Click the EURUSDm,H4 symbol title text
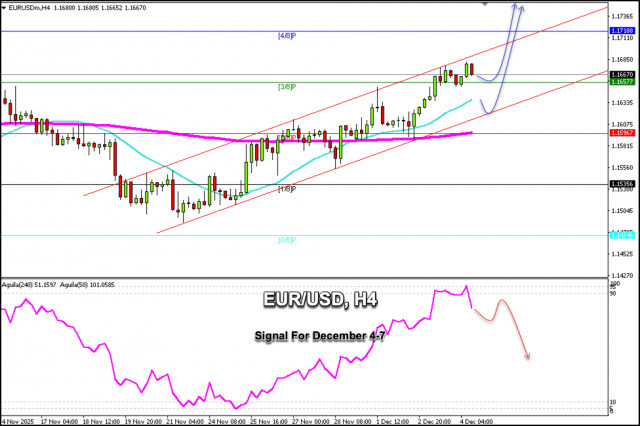The image size is (640, 426). coord(29,8)
